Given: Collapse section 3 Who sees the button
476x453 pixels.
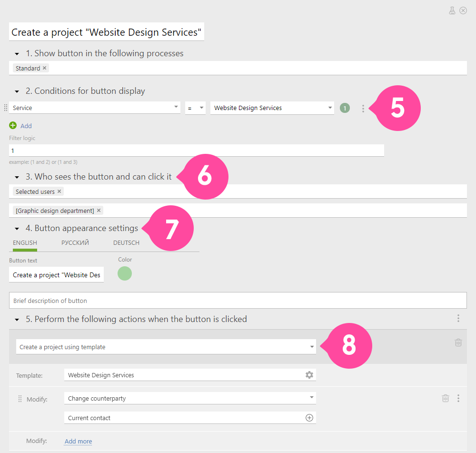Looking at the screenshot, I should 17,177.
